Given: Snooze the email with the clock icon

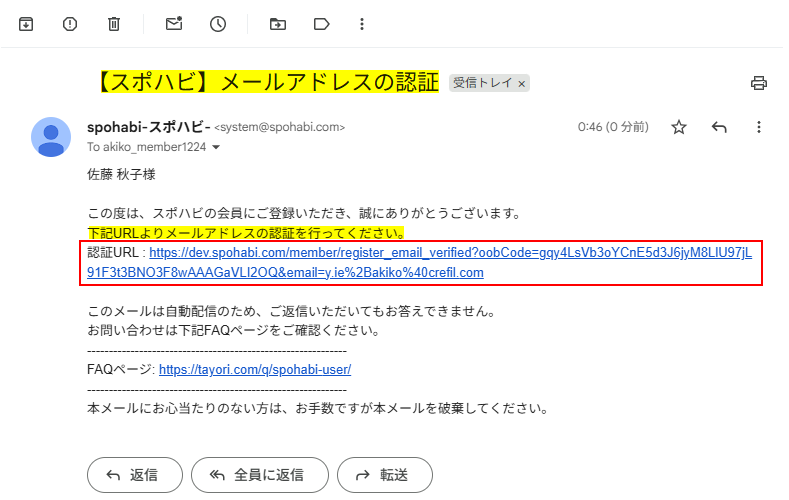Looking at the screenshot, I should (x=218, y=24).
